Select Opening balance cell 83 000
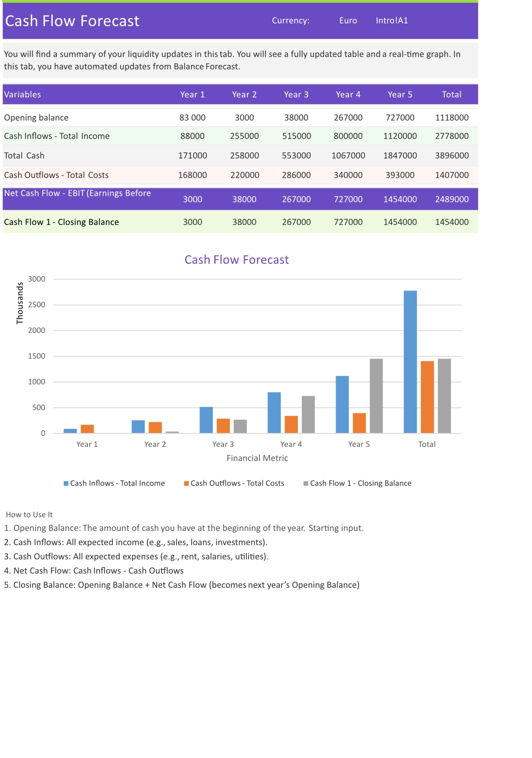The width and height of the screenshot is (532, 758). pos(193,118)
